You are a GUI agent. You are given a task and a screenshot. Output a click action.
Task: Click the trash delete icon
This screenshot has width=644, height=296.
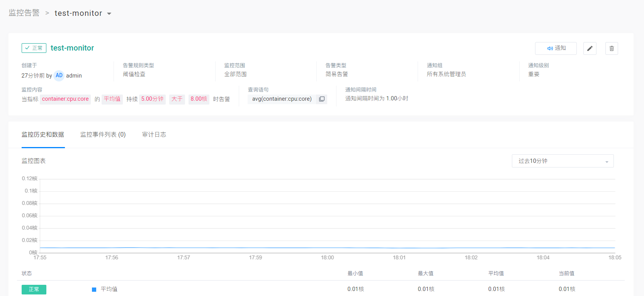611,48
